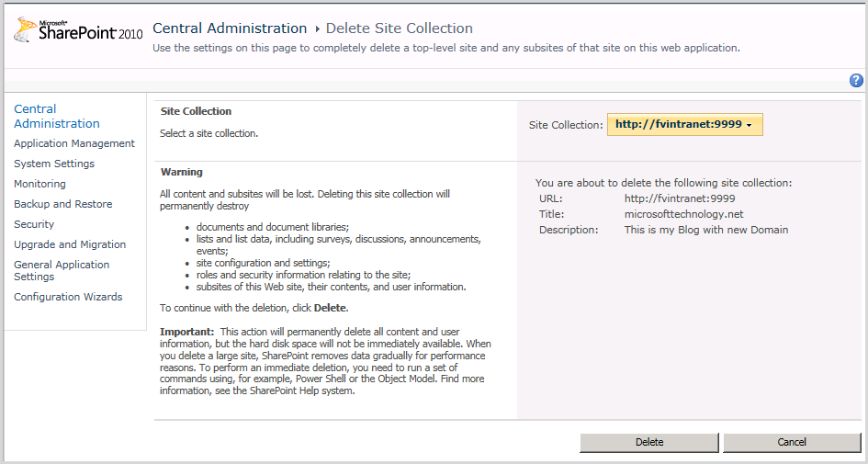
Task: Click the 'URL:' label
Action: (550, 198)
